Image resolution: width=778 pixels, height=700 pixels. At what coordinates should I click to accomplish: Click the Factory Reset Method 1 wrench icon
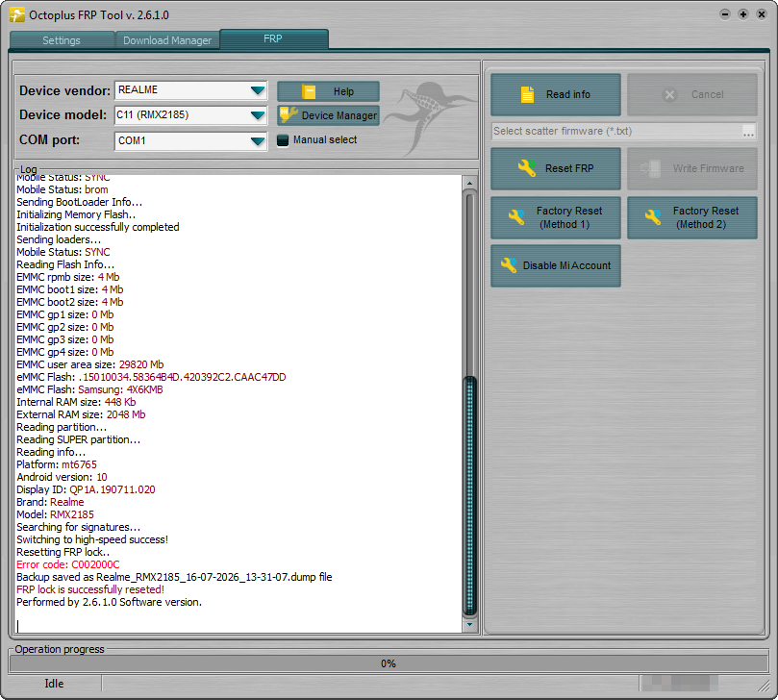point(516,217)
